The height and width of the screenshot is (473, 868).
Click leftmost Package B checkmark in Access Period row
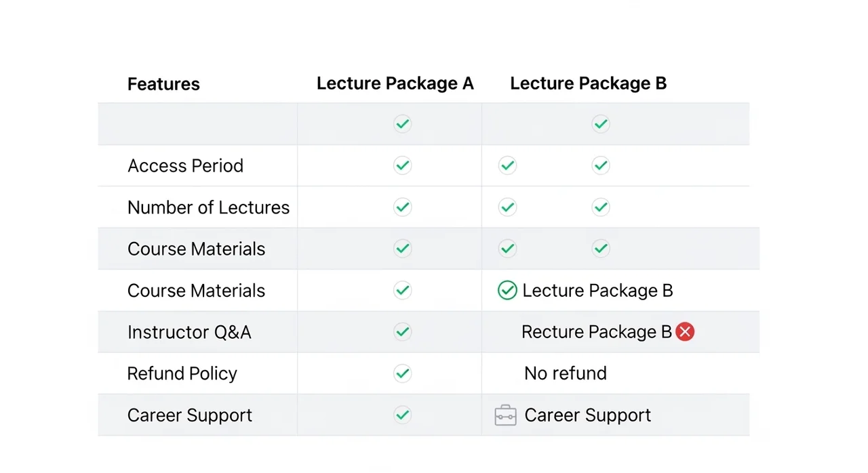click(x=507, y=165)
